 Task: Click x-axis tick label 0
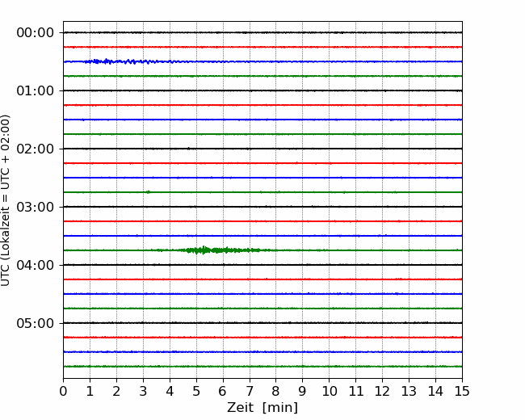pyautogui.click(x=63, y=391)
